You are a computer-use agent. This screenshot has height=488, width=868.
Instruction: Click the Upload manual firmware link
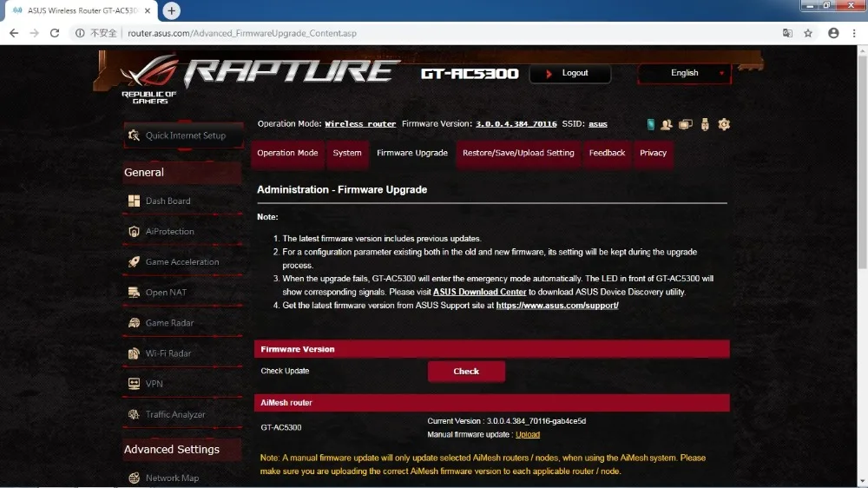(x=528, y=435)
